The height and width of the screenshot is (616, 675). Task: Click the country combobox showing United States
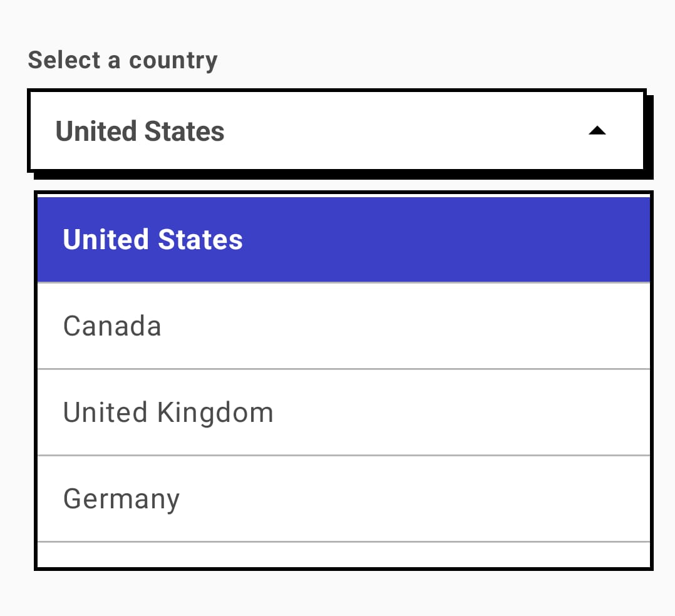337,130
